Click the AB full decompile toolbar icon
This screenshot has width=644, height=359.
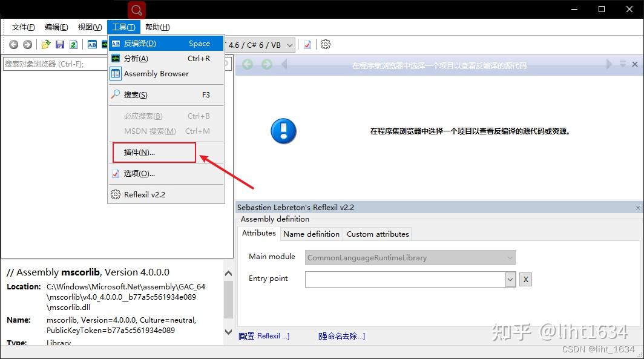coord(93,44)
